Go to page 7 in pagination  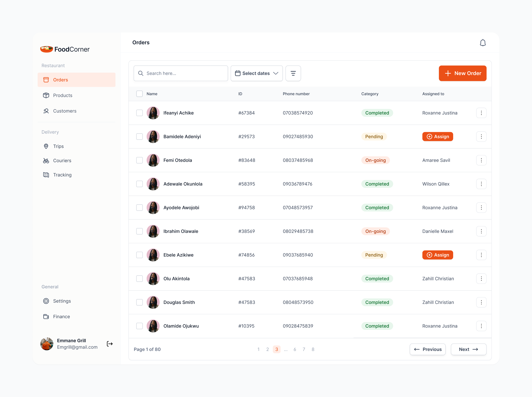coord(304,349)
